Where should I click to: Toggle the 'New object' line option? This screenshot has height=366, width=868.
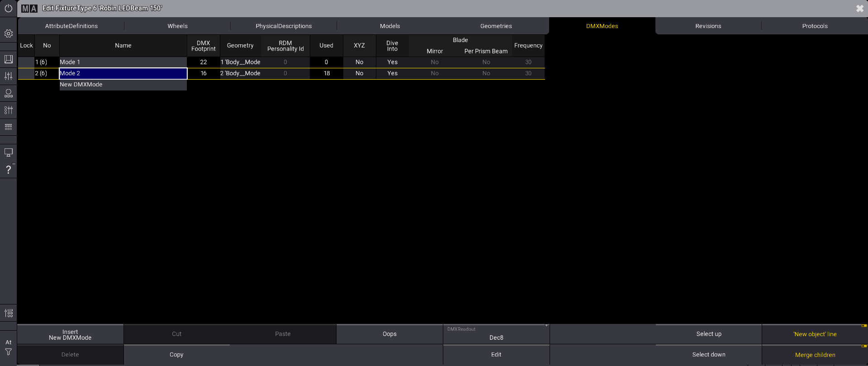point(815,334)
